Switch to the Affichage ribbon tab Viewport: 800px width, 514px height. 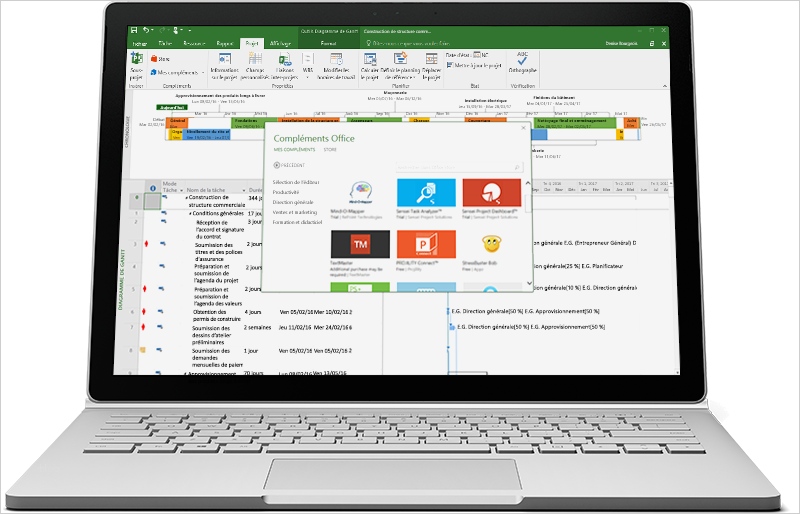click(x=280, y=44)
